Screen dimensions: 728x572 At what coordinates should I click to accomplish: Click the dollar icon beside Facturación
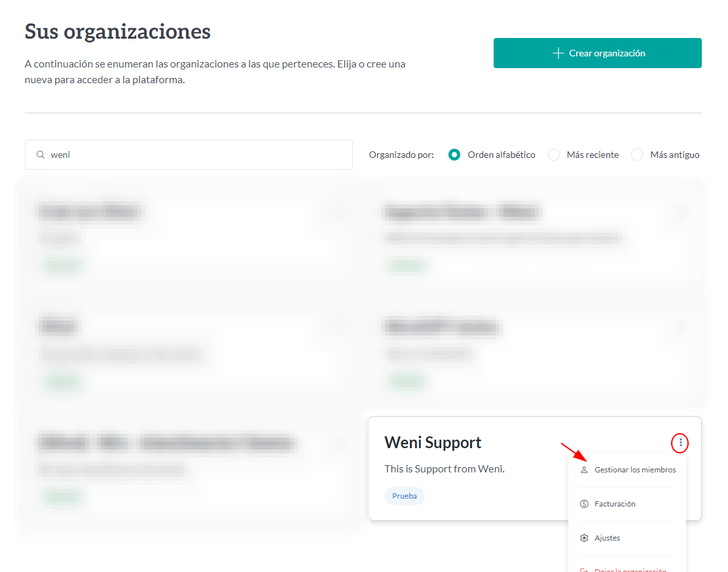click(584, 504)
